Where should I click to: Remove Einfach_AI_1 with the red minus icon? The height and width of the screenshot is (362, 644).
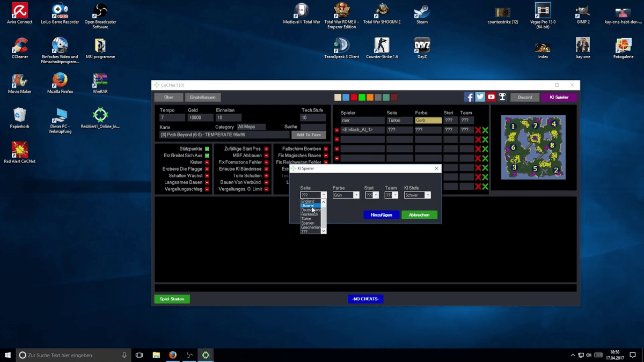(x=335, y=129)
